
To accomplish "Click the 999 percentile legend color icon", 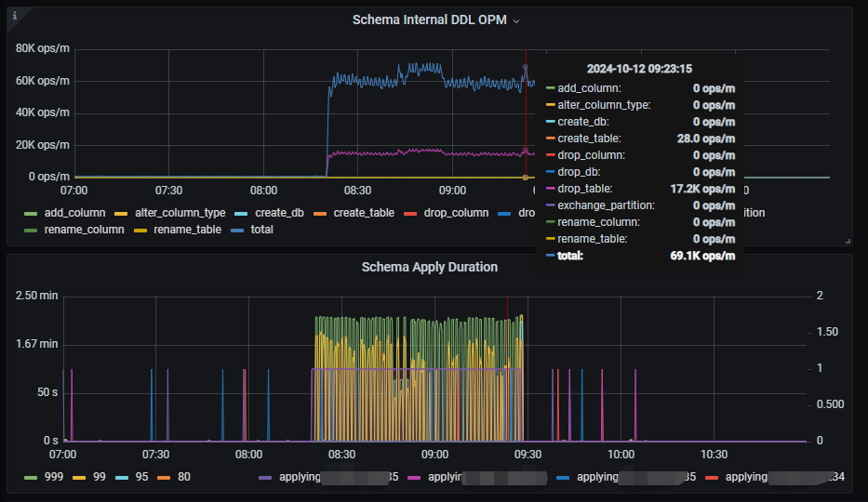I will 31,477.
